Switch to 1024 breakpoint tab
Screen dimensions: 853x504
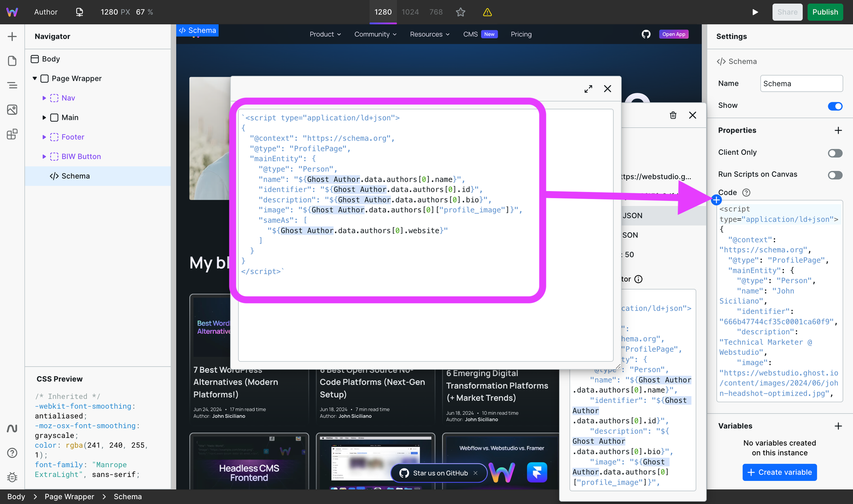point(410,12)
